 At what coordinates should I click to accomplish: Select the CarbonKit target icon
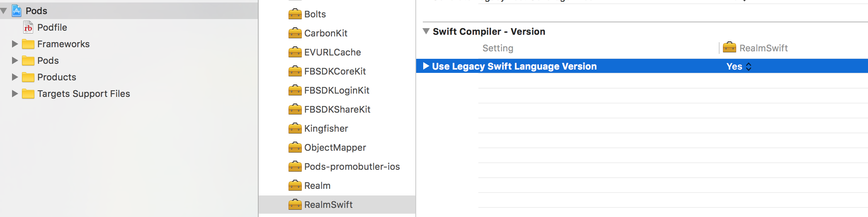click(295, 33)
